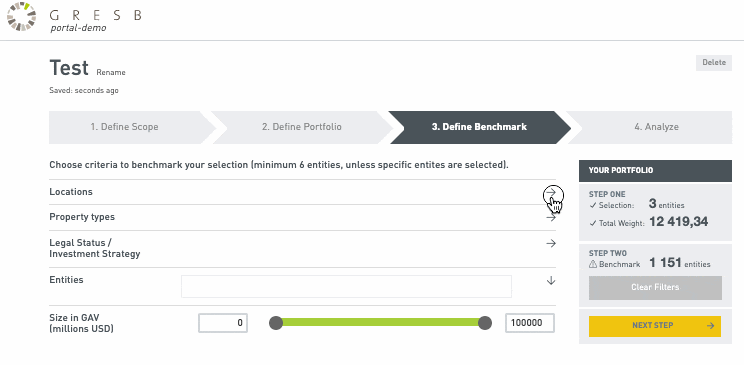The image size is (744, 365).
Task: Click the arrow icon in NEXT STEP
Action: 710,326
